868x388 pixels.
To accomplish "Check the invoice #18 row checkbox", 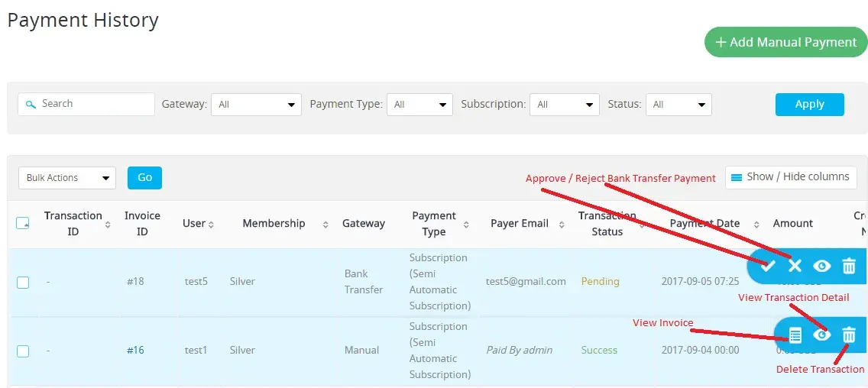I will pyautogui.click(x=23, y=282).
